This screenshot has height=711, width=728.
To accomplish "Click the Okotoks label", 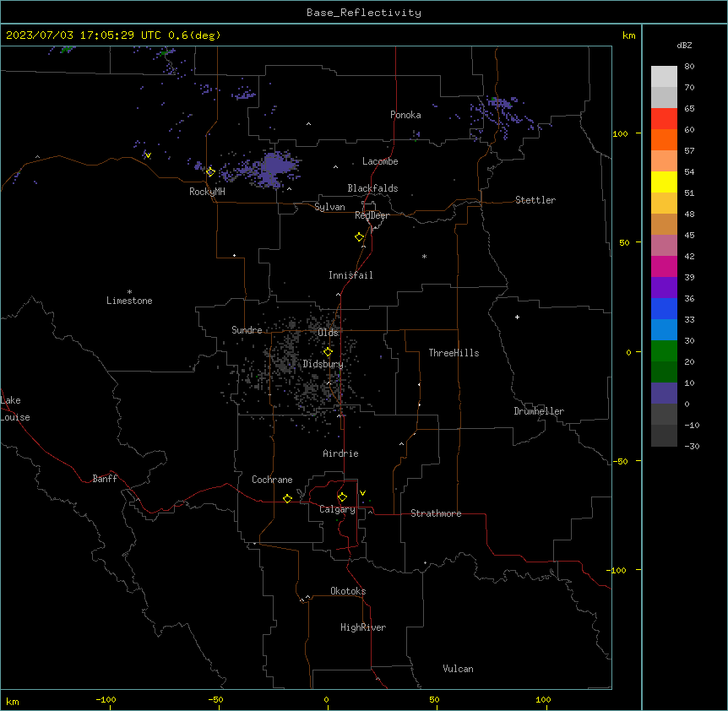I will [x=348, y=591].
